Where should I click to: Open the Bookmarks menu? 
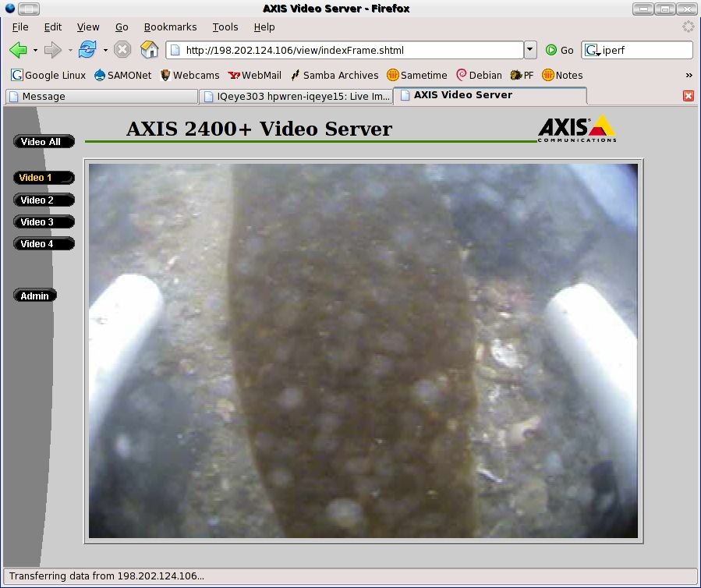coord(170,27)
